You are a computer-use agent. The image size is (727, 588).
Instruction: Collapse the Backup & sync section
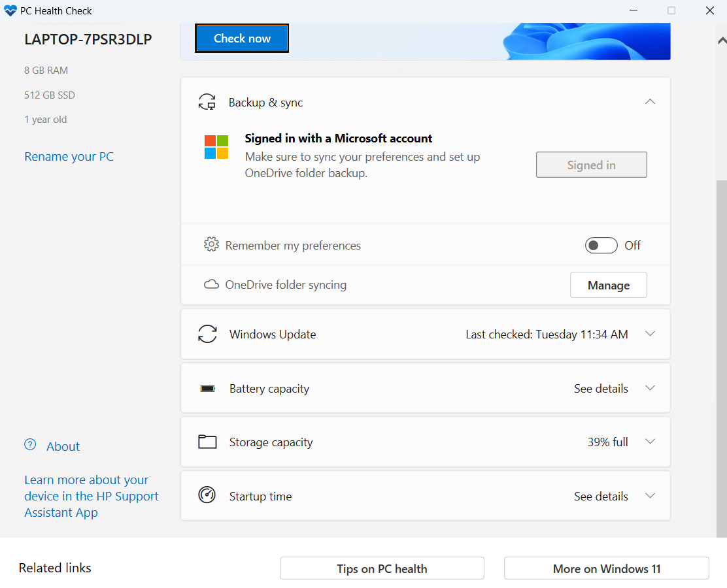pyautogui.click(x=650, y=101)
